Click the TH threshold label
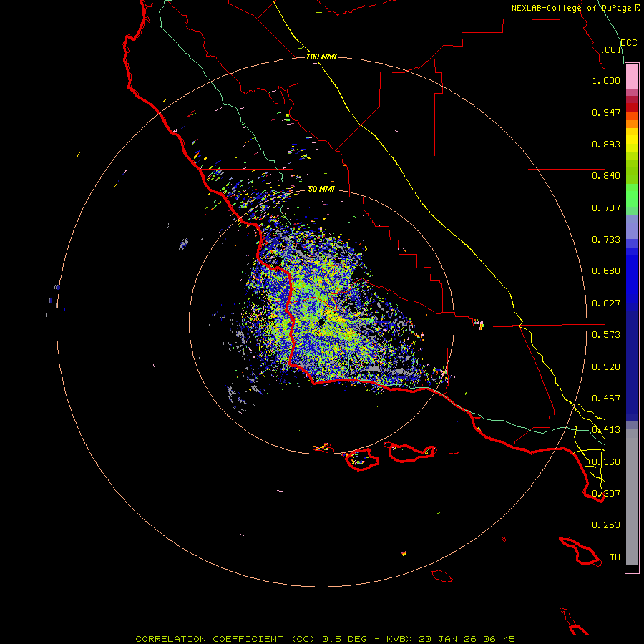This screenshot has width=644, height=644. coord(615,557)
